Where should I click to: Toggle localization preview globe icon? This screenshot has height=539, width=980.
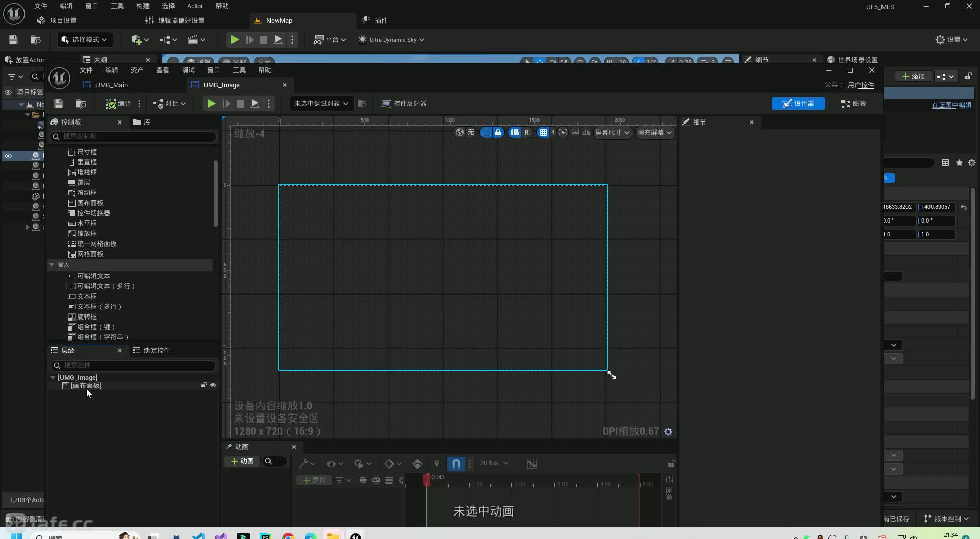click(460, 133)
